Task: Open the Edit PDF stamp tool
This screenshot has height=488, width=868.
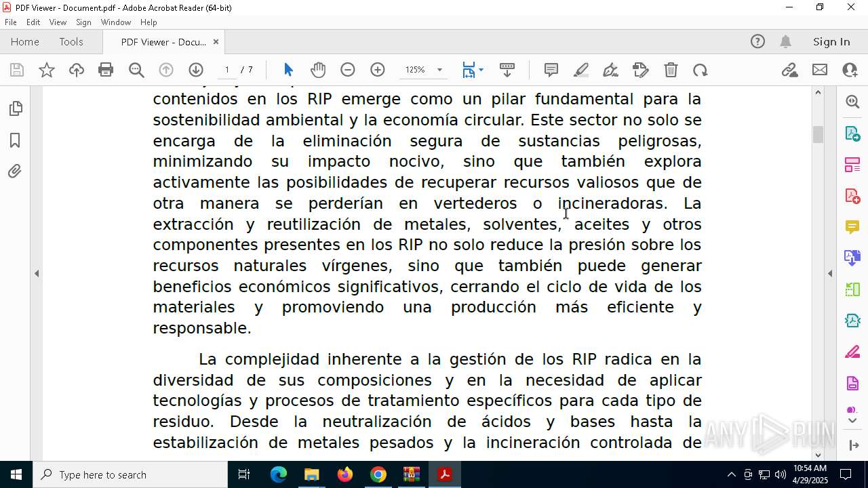Action: pyautogui.click(x=641, y=70)
